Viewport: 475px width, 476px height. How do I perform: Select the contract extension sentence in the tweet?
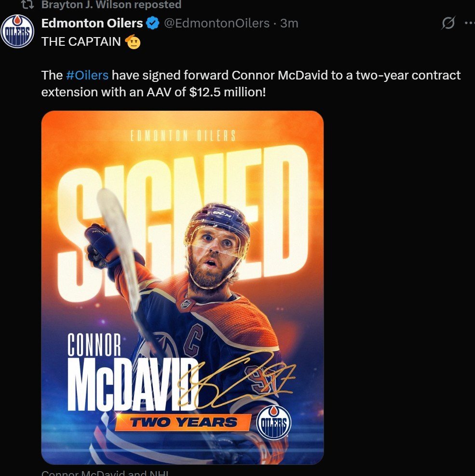pyautogui.click(x=251, y=83)
